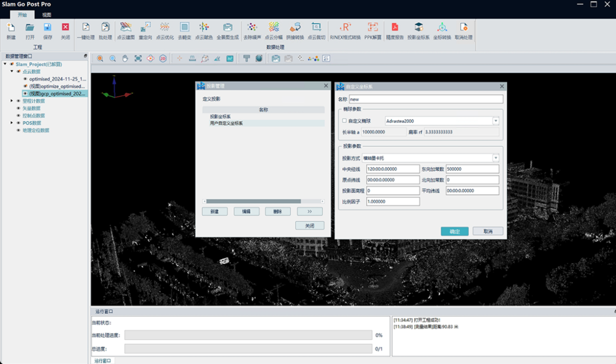Image resolution: width=616 pixels, height=364 pixels.
Task: Open the 投影方式 projection method dropdown
Action: pos(495,158)
